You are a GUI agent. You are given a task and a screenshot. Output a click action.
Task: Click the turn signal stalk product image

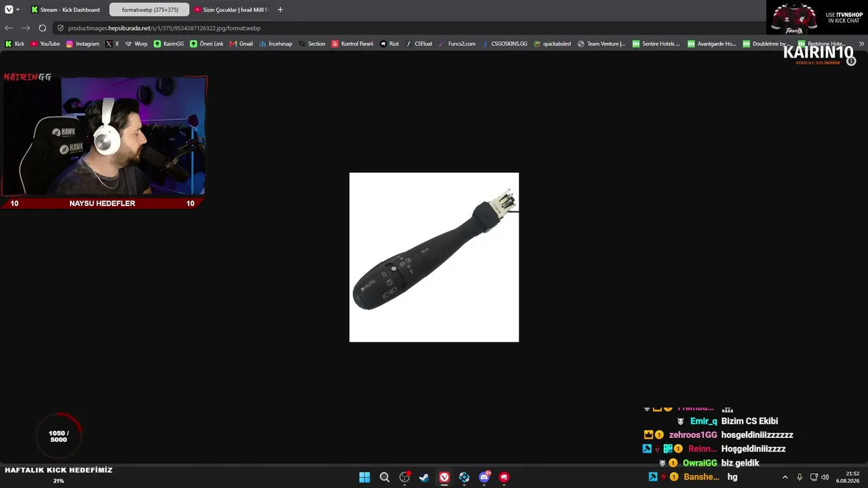(434, 258)
